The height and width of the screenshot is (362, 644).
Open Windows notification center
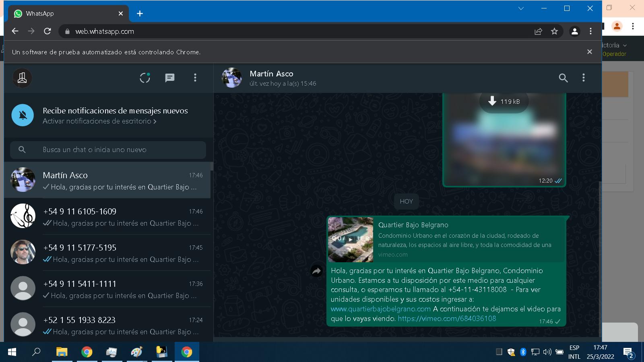click(629, 353)
